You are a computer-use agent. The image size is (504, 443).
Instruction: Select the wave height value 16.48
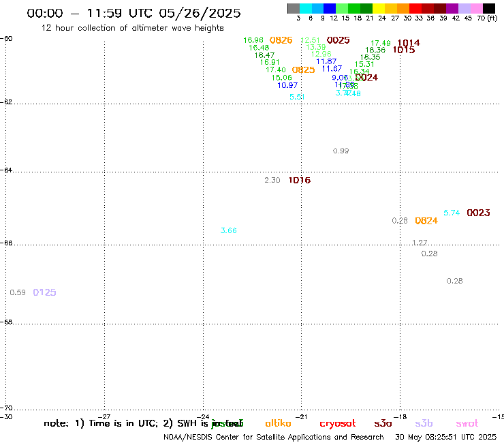tap(259, 48)
